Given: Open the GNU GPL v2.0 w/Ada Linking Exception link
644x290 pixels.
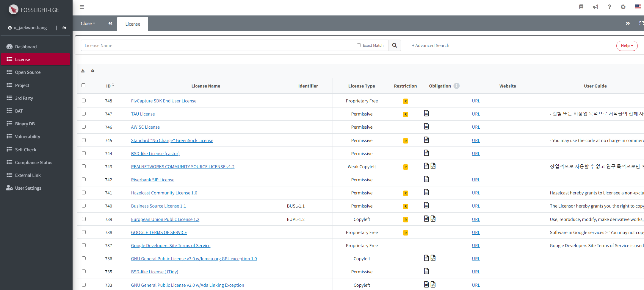Looking at the screenshot, I should pos(187,285).
